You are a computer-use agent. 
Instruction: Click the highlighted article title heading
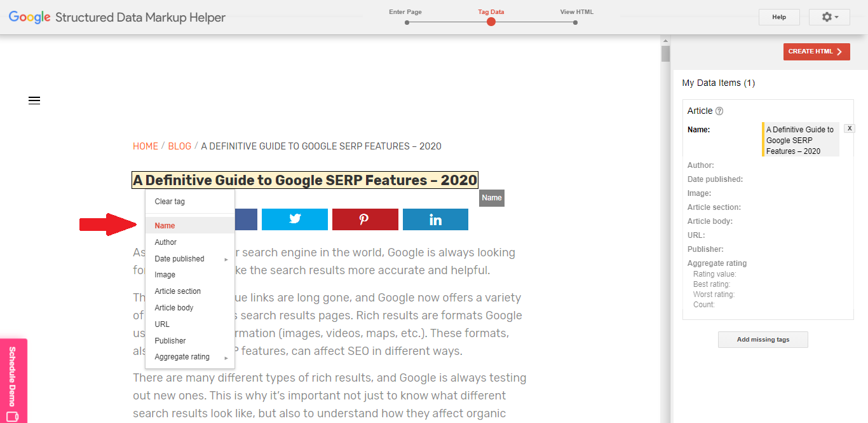[x=305, y=181]
